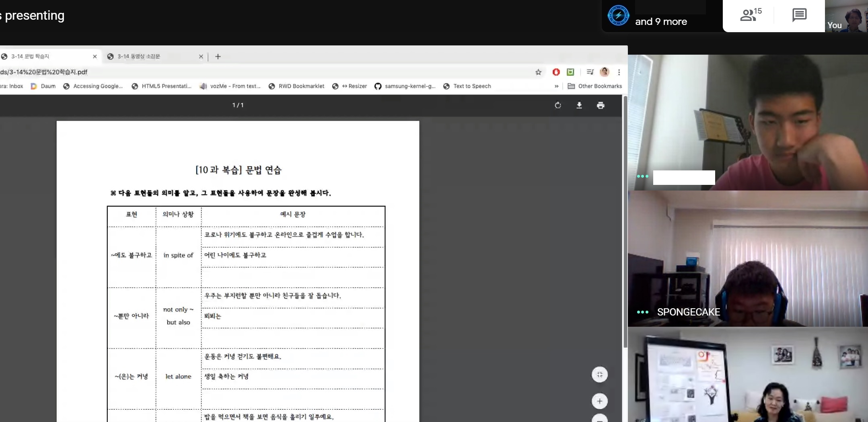Open a new browser tab

tap(218, 57)
